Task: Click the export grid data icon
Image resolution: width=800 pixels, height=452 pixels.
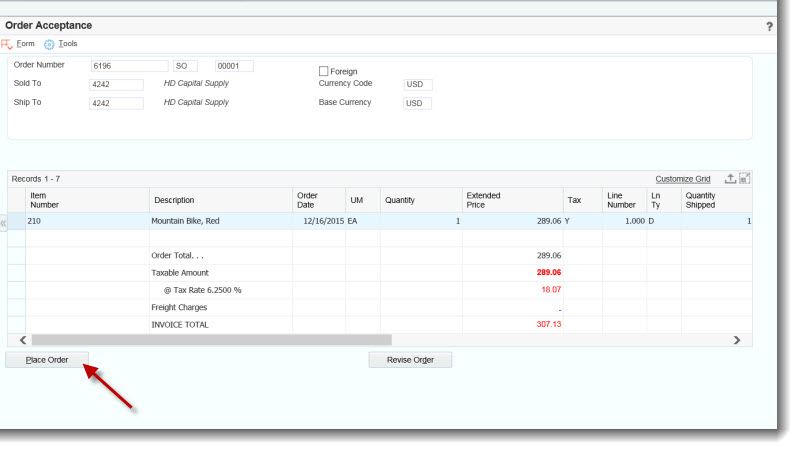Action: (x=730, y=179)
